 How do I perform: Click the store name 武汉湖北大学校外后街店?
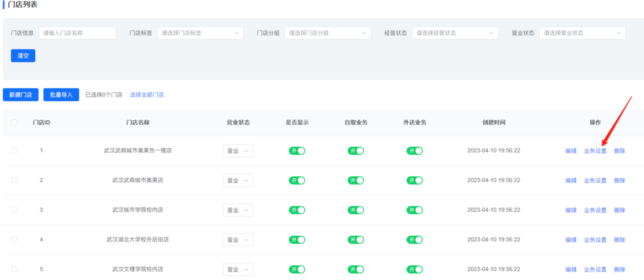[138, 239]
